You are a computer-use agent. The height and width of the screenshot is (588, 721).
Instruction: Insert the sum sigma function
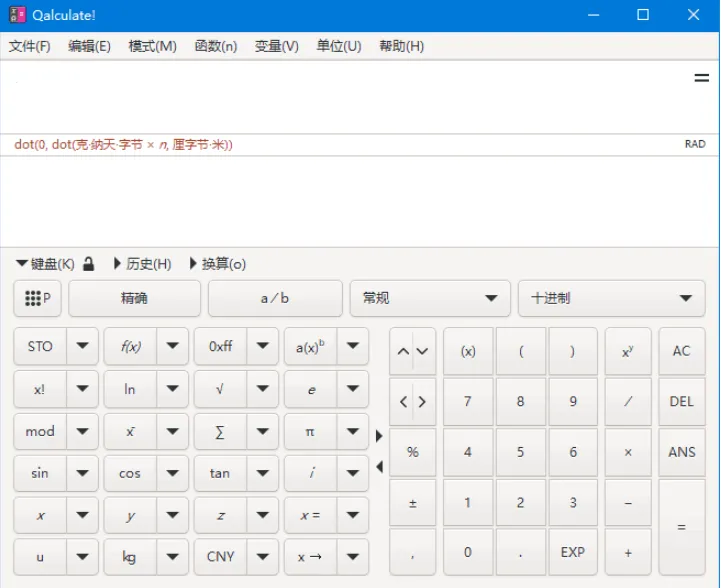coord(220,432)
